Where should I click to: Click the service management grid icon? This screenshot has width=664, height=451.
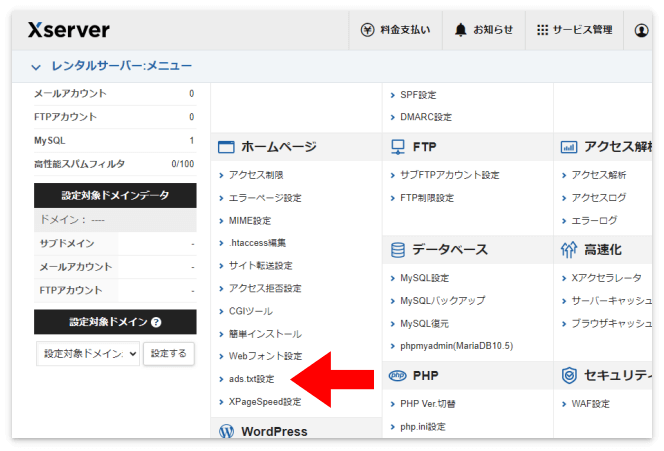[x=542, y=30]
